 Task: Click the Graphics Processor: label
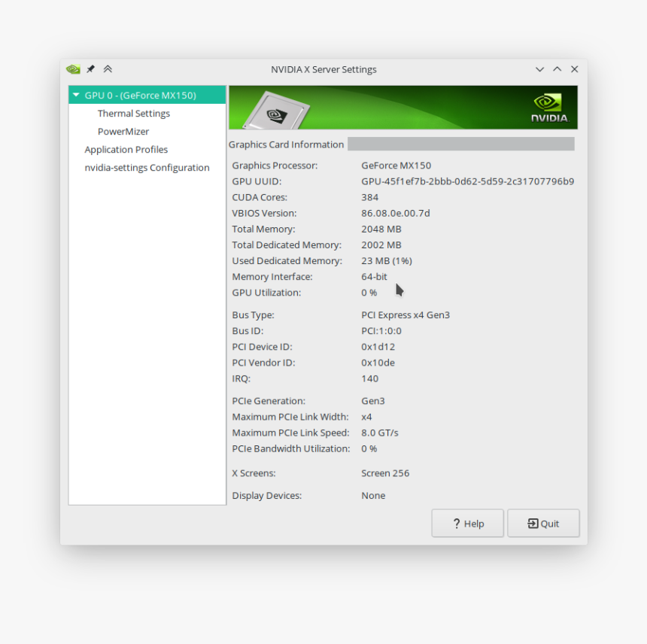275,166
